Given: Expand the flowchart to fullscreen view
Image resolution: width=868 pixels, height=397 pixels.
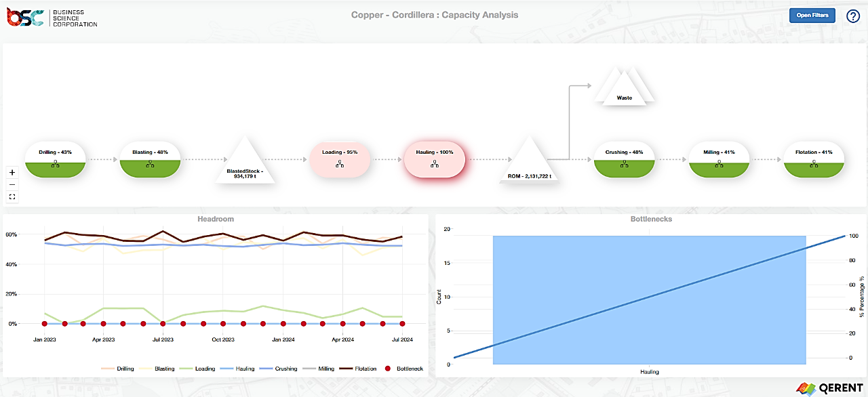Looking at the screenshot, I should click(x=12, y=196).
